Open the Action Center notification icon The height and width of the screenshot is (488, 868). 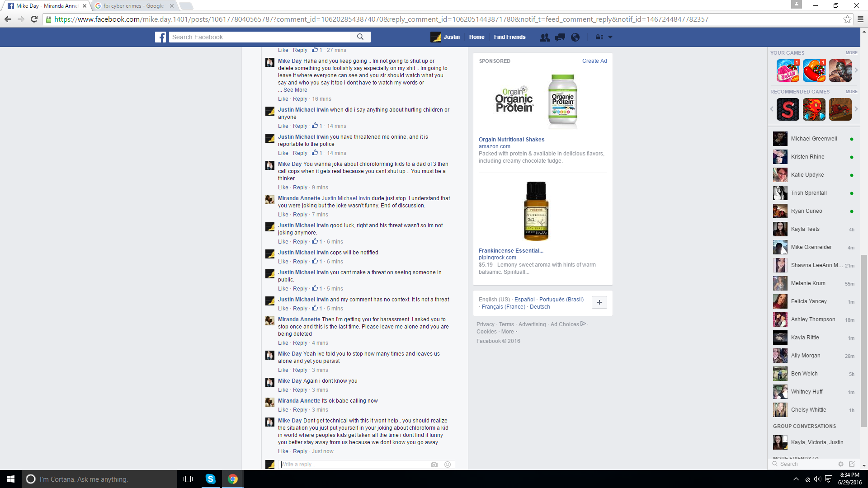829,479
